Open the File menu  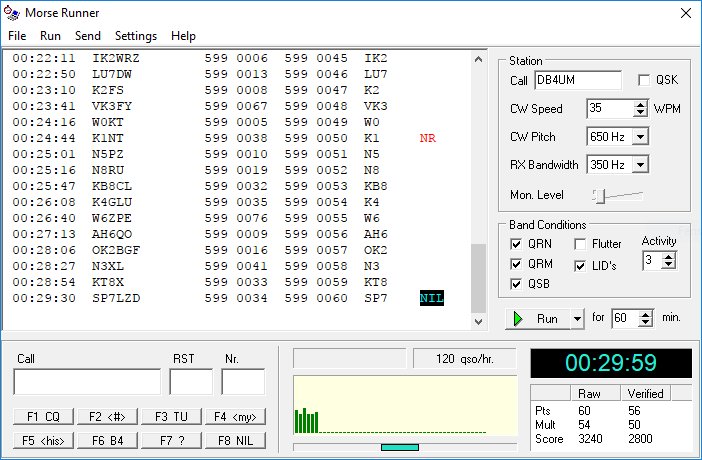click(17, 36)
